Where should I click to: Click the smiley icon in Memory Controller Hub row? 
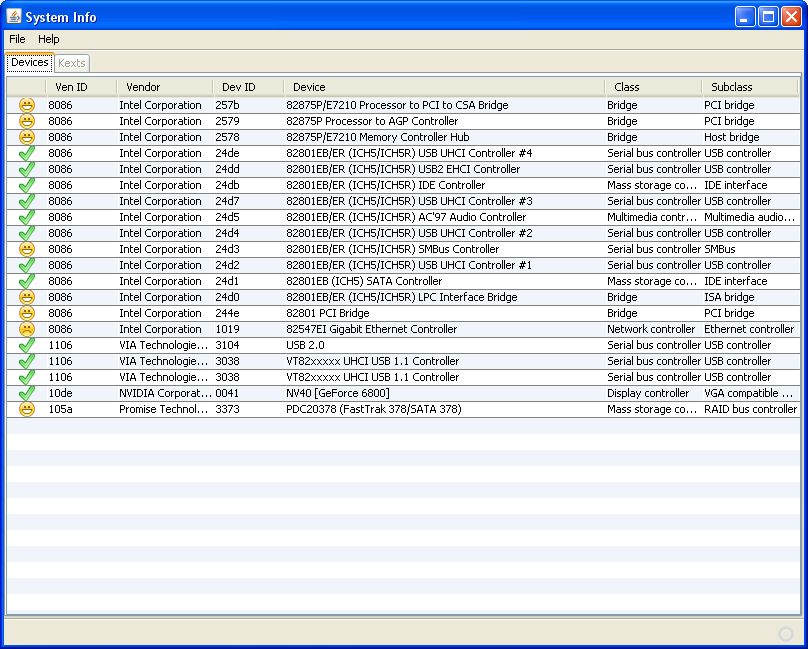tap(27, 137)
